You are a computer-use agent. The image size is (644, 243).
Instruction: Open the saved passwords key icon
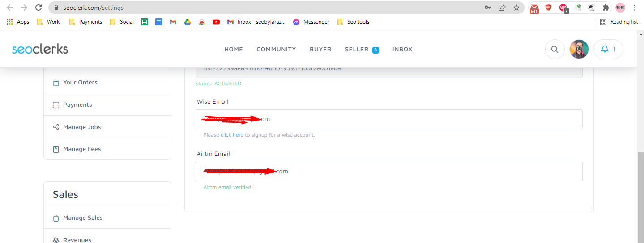(488, 8)
